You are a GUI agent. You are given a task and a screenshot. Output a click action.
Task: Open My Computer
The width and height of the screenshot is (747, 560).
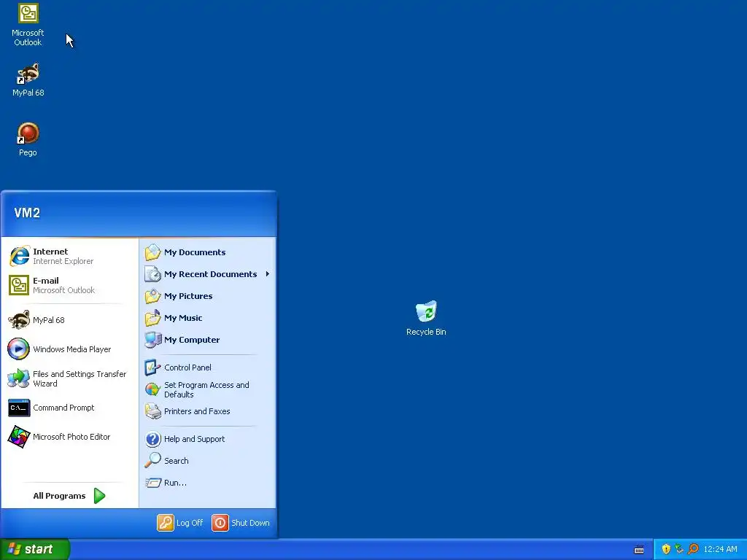pos(208,340)
